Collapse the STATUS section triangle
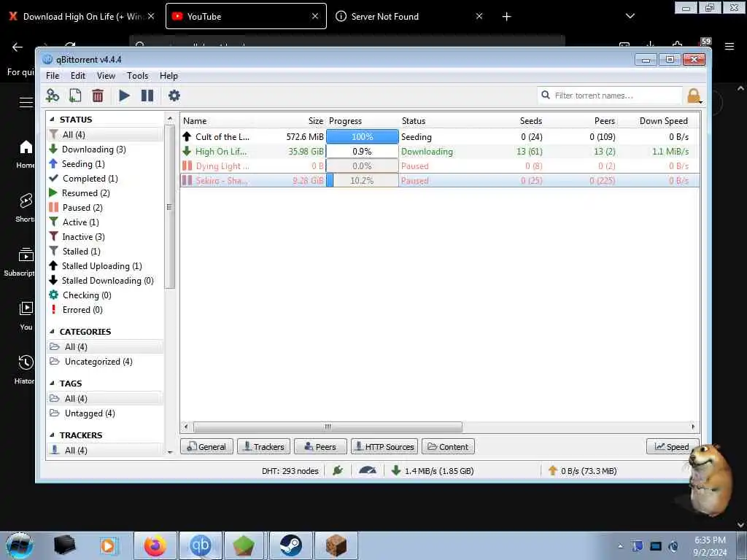This screenshot has width=747, height=560. [52, 120]
